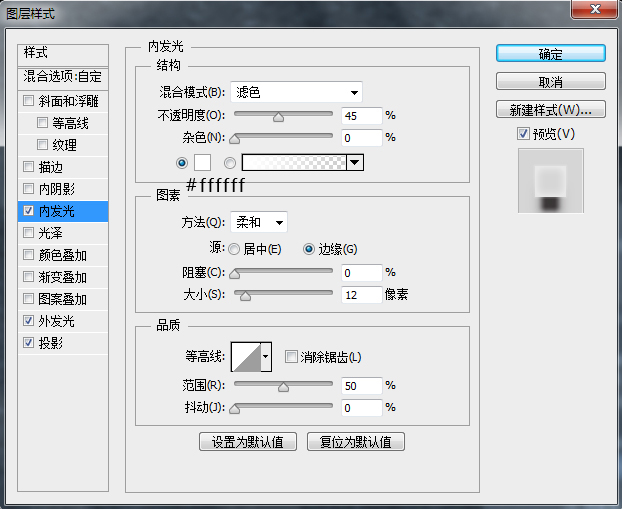Enable the 光泽 checkbox
Viewport: 622px width, 509px height.
click(28, 232)
